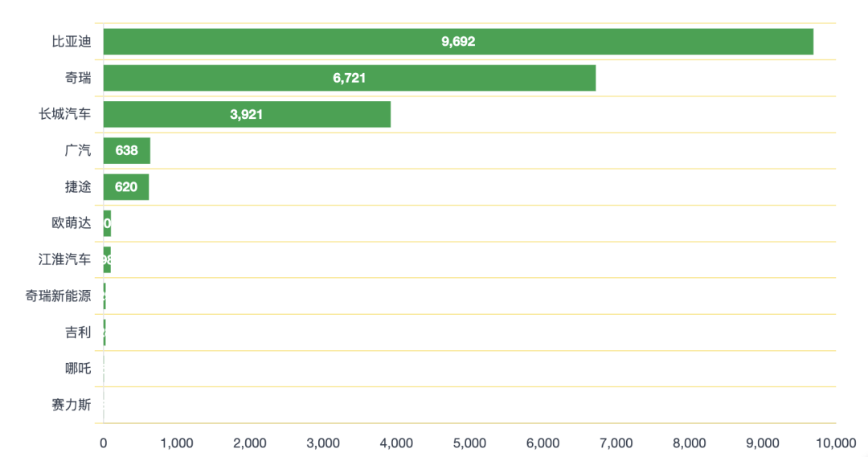The image size is (868, 457).
Task: Select the 捷途 y-axis label text
Action: [x=78, y=187]
